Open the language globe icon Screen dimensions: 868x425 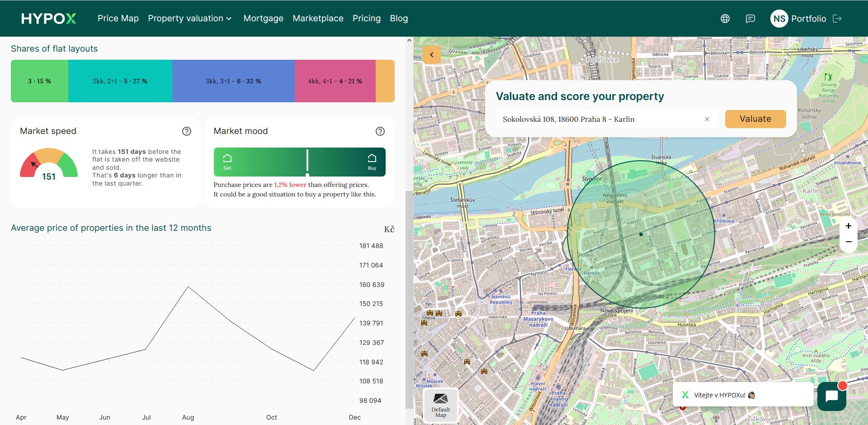coord(725,19)
